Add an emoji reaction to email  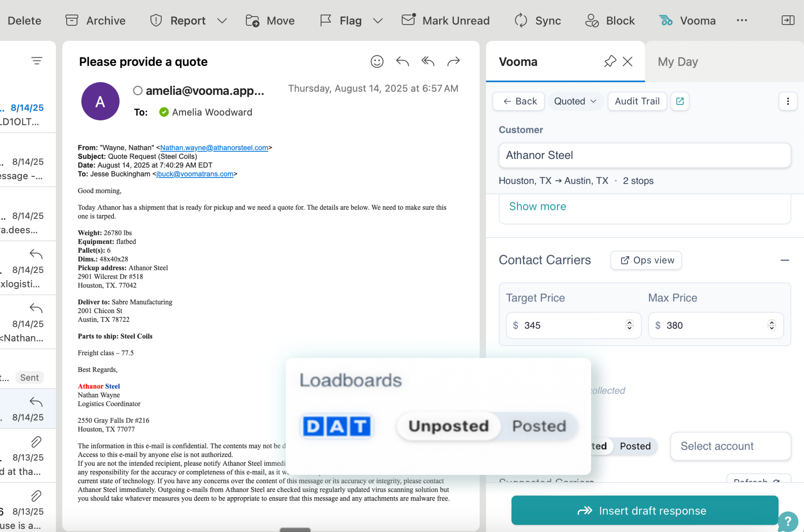tap(377, 62)
